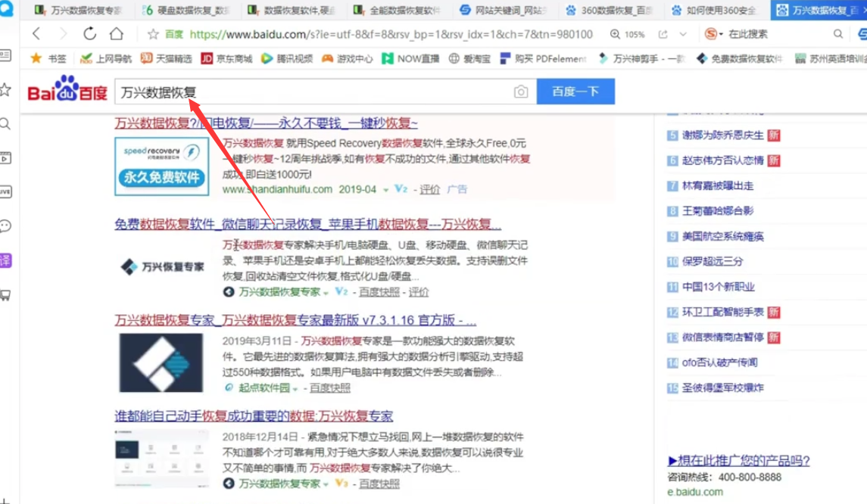Click the V3 badge on the last result
This screenshot has height=504, width=867.
(x=341, y=483)
